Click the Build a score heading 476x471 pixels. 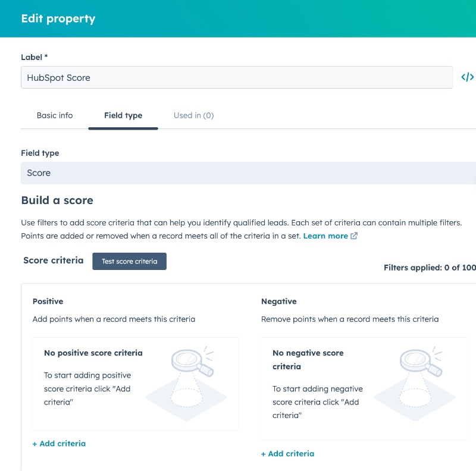tap(57, 200)
